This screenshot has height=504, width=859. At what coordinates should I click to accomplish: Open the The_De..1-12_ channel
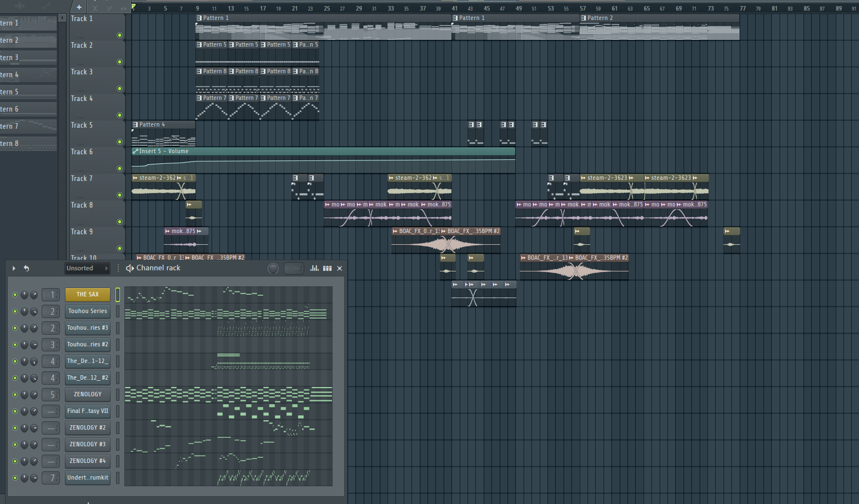click(x=88, y=361)
